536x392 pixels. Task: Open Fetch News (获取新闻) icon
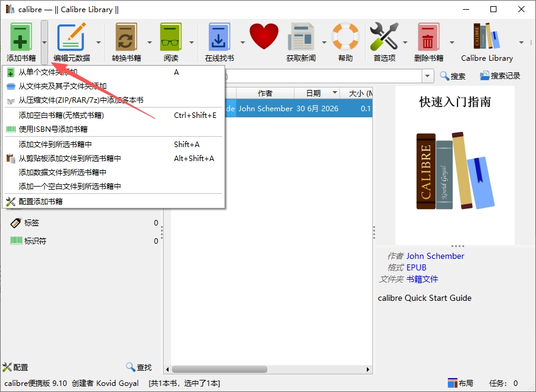[x=301, y=37]
